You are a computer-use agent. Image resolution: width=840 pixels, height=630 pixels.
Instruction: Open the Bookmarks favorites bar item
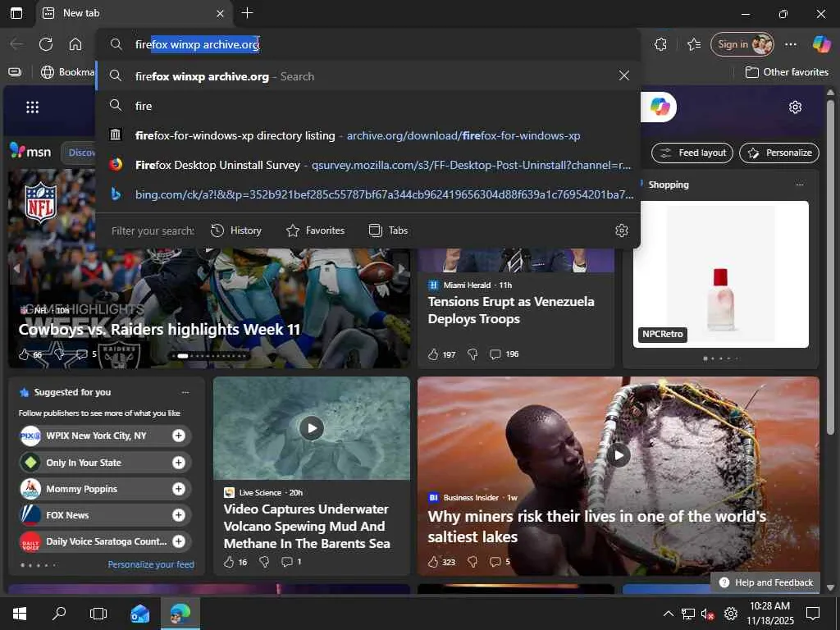pyautogui.click(x=67, y=72)
